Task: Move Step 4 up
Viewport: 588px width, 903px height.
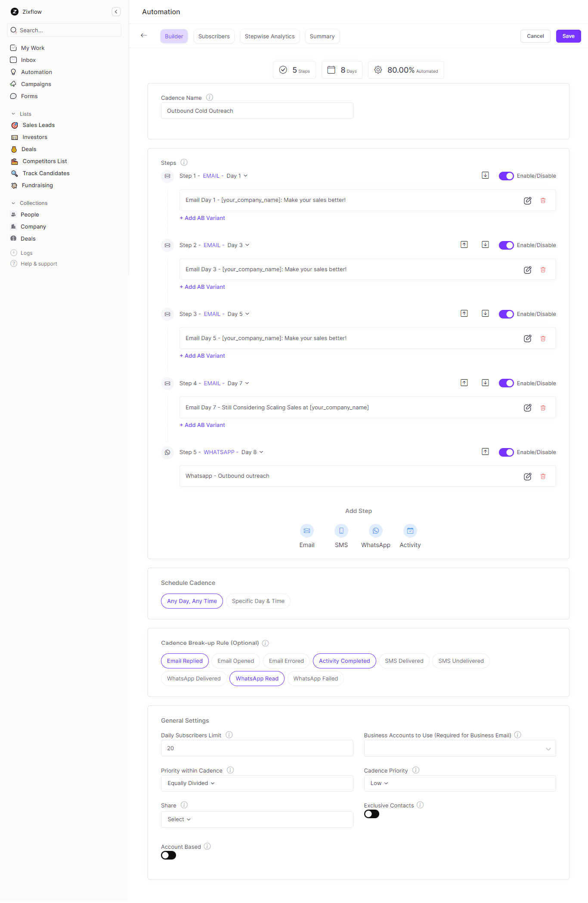Action: [x=464, y=383]
